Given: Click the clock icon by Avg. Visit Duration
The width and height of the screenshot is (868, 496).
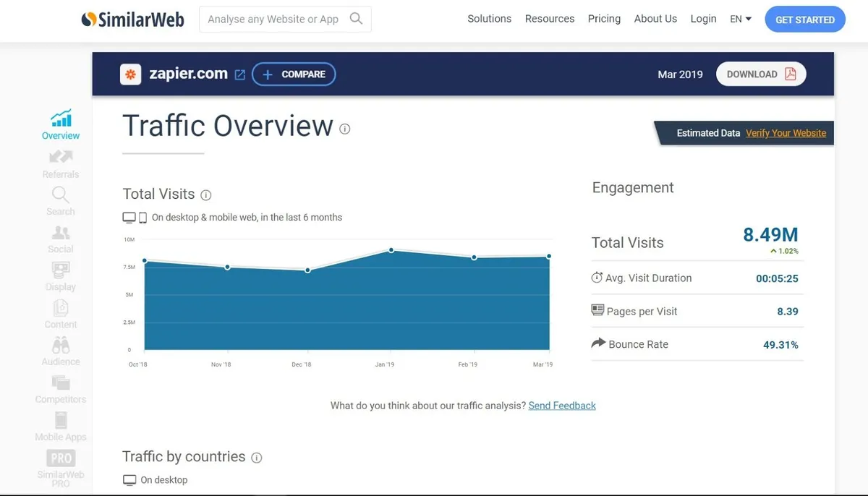Looking at the screenshot, I should [x=597, y=278].
